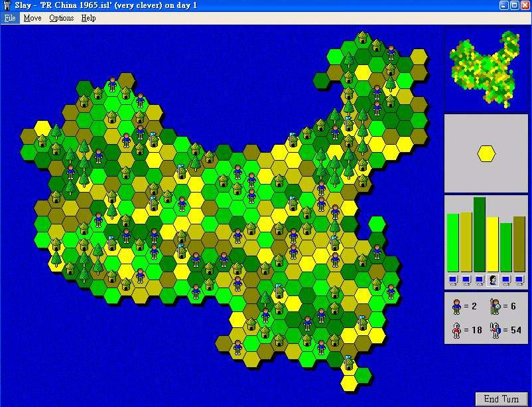Click computer icon under the fifth medium green bar

coord(506,280)
